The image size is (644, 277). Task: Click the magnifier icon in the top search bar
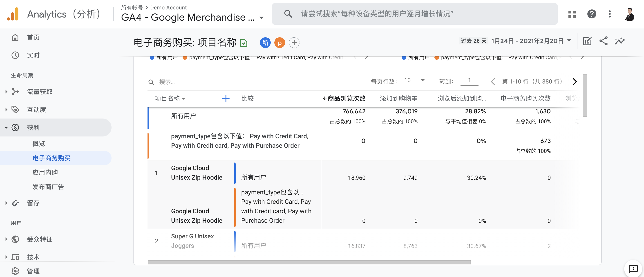(x=288, y=14)
